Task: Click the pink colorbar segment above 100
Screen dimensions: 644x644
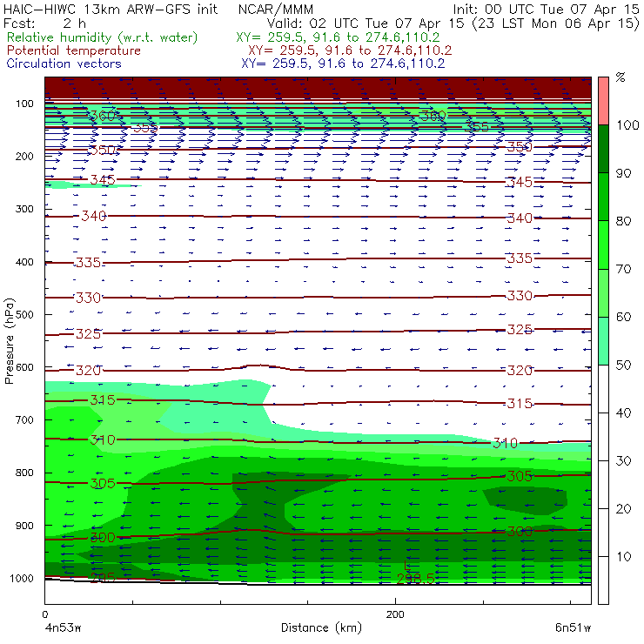Action: coord(603,101)
